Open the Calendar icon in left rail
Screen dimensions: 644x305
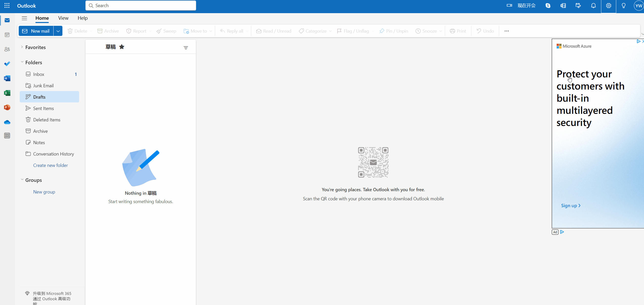coord(7,35)
